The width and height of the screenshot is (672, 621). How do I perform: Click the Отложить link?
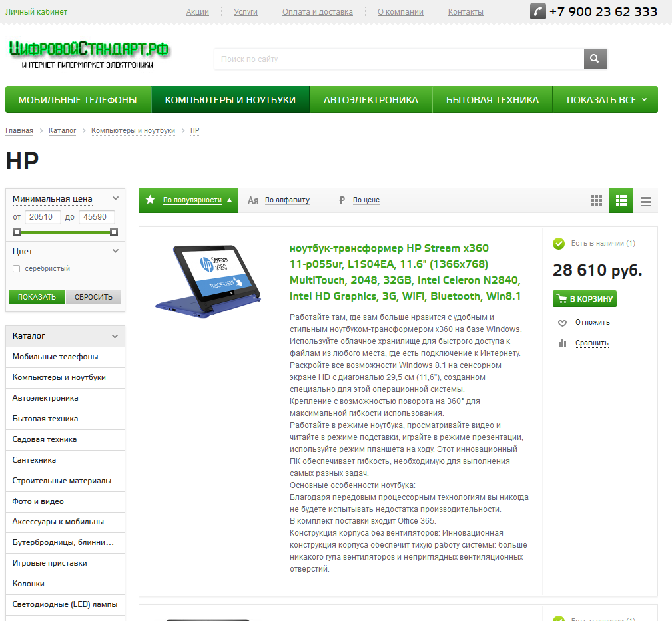coord(593,323)
